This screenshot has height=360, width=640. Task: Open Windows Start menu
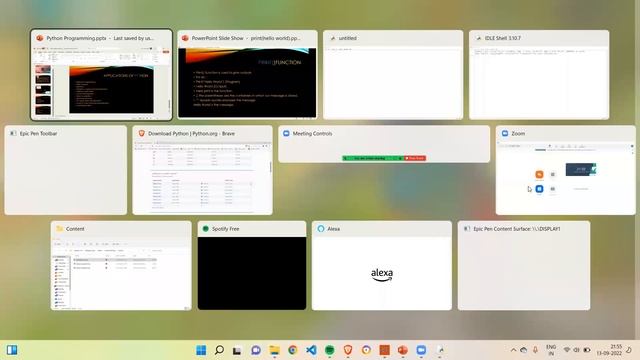pos(201,350)
